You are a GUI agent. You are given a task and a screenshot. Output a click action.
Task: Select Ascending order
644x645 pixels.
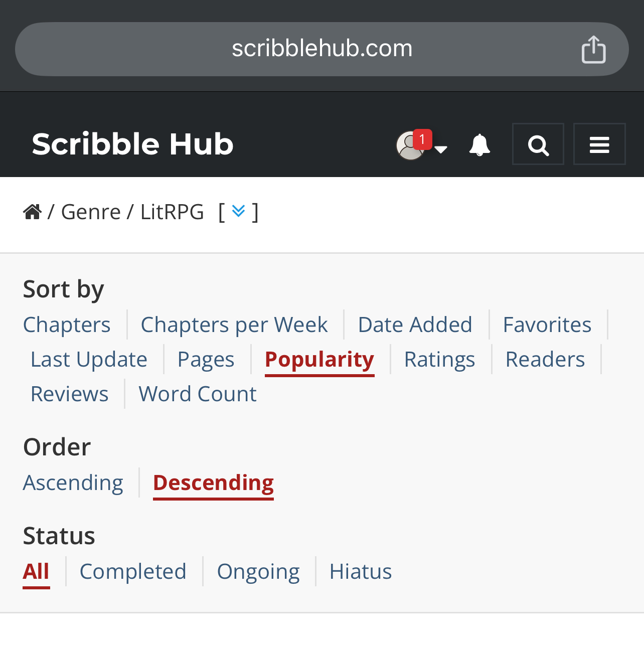(x=73, y=483)
